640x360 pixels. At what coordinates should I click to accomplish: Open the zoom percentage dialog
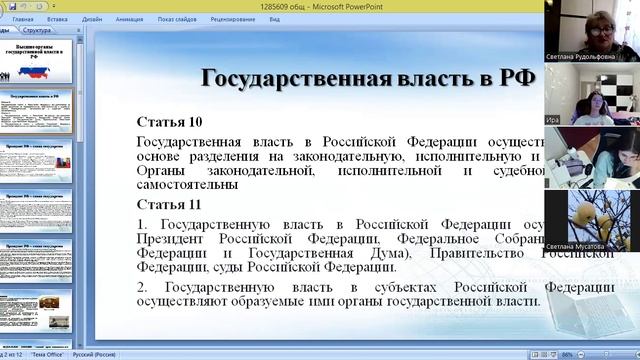coord(567,355)
